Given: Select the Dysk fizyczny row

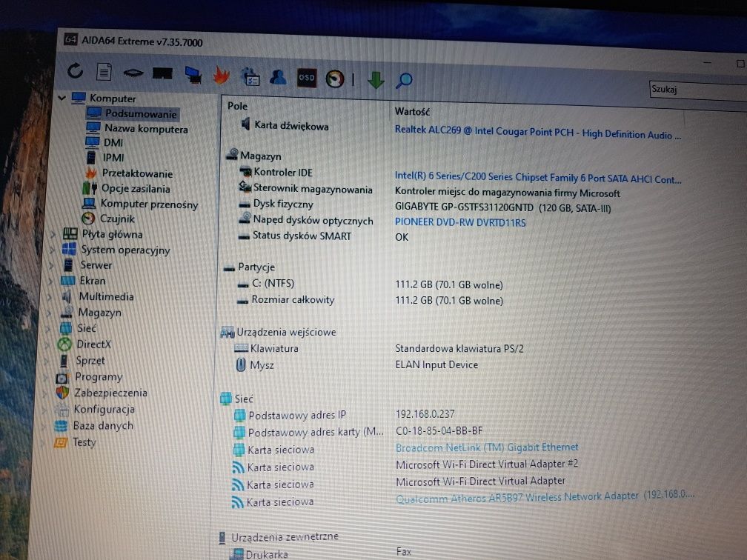Looking at the screenshot, I should (x=424, y=206).
